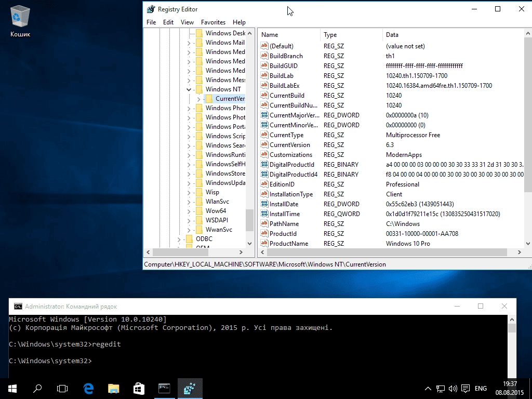Select the WlanSvc tree folder
This screenshot has width=532, height=399.
coord(217,201)
